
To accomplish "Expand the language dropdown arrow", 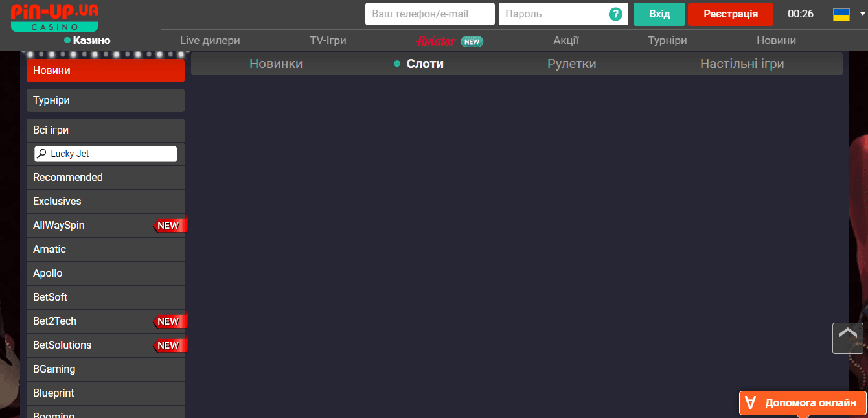I will pos(860,13).
